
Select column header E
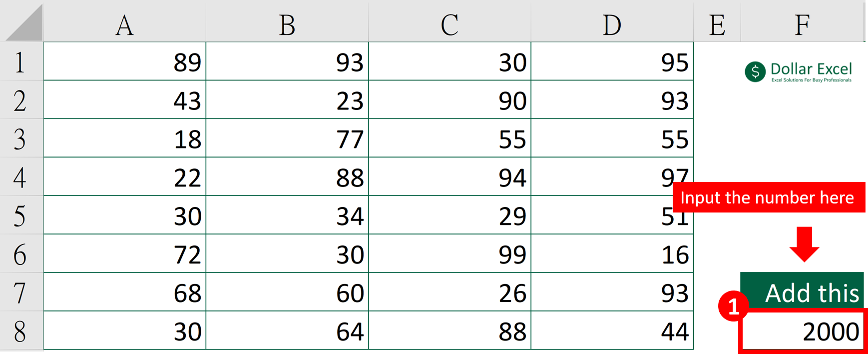pyautogui.click(x=716, y=22)
